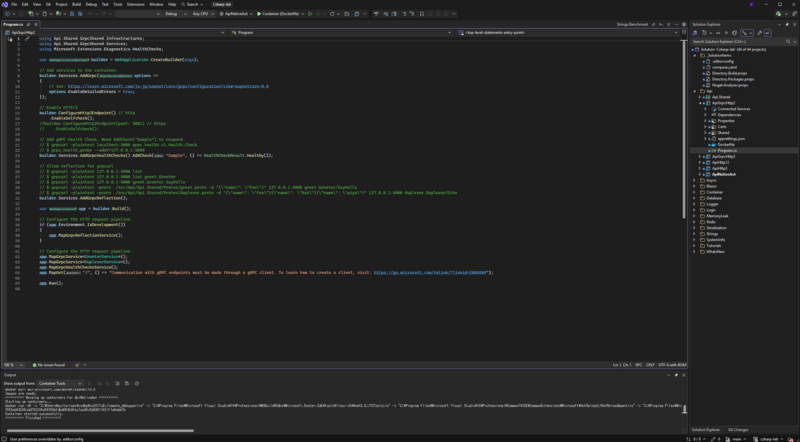Screen dimensions: 800x442
Task: Expand the Api.Shared project
Action: (700, 97)
